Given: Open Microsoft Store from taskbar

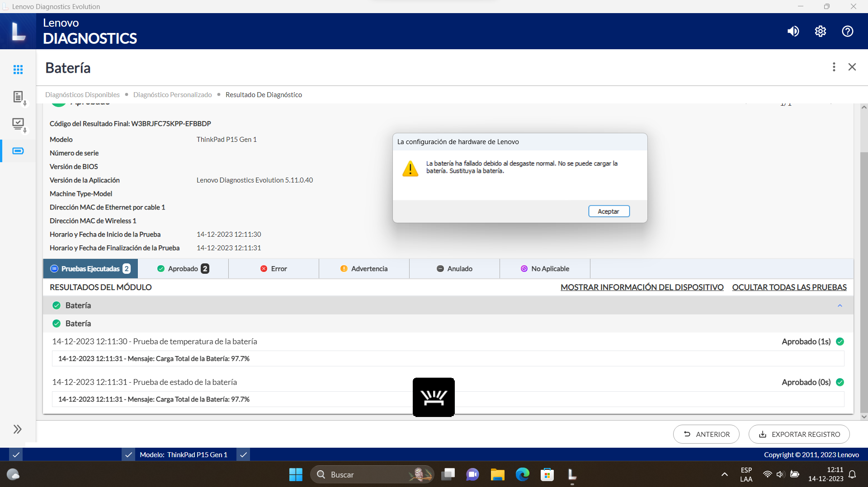Looking at the screenshot, I should pos(547,474).
